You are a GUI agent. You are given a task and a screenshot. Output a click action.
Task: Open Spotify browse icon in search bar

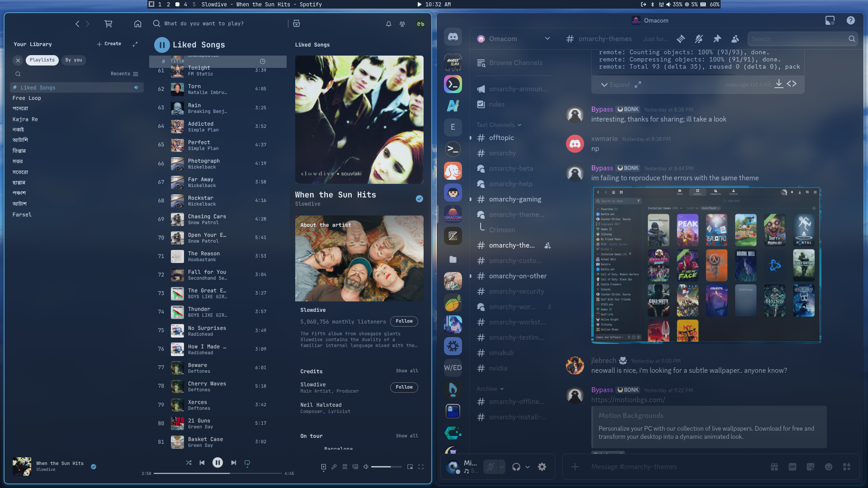tap(297, 23)
